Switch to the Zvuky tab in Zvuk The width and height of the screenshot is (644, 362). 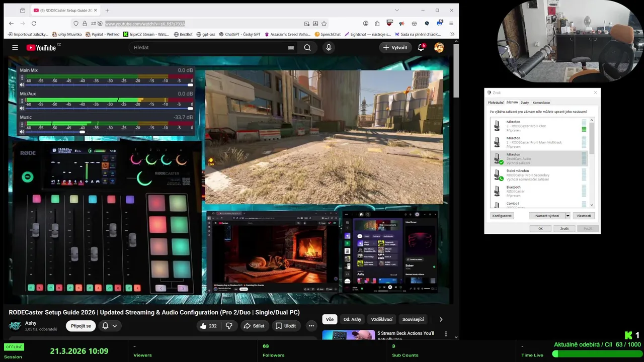(x=525, y=103)
